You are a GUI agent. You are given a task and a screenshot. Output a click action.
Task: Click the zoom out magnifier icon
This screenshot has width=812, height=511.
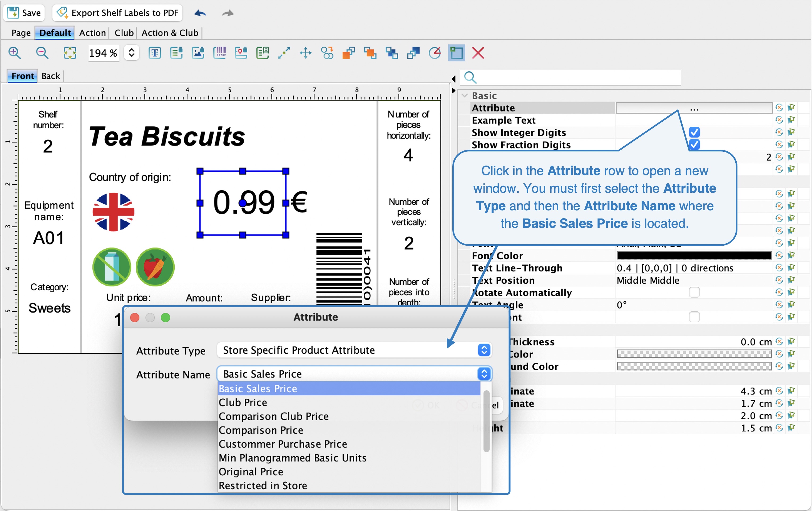click(x=42, y=53)
